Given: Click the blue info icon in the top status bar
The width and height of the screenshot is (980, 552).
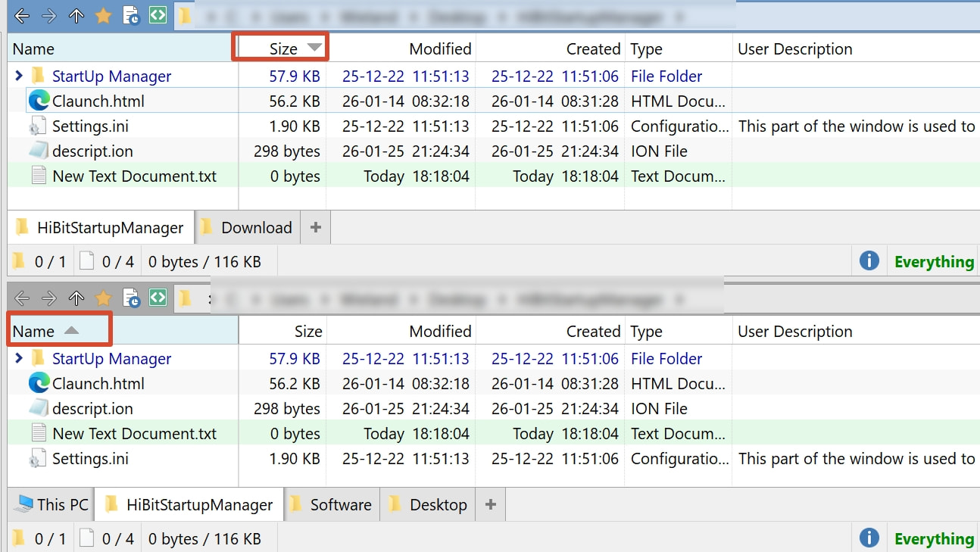Looking at the screenshot, I should tap(869, 261).
